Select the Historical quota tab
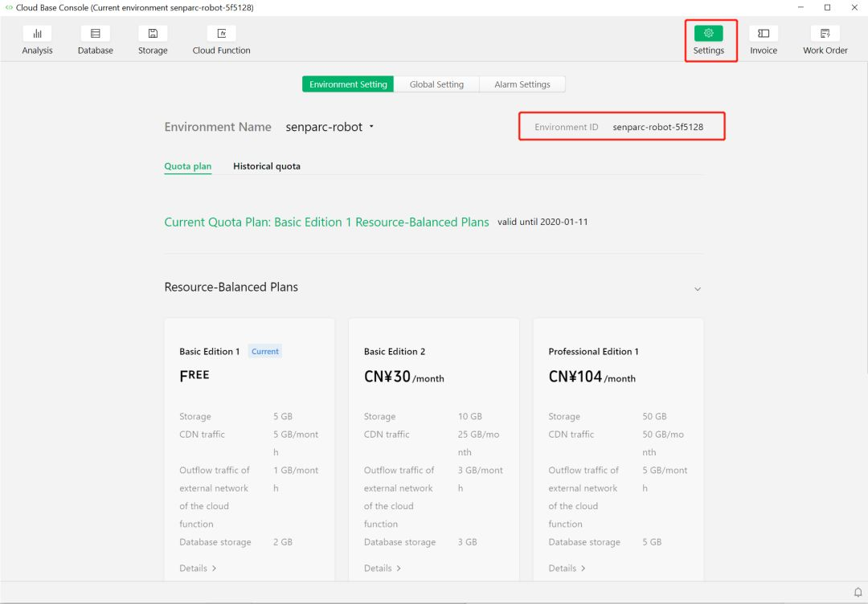This screenshot has width=868, height=604. [267, 166]
